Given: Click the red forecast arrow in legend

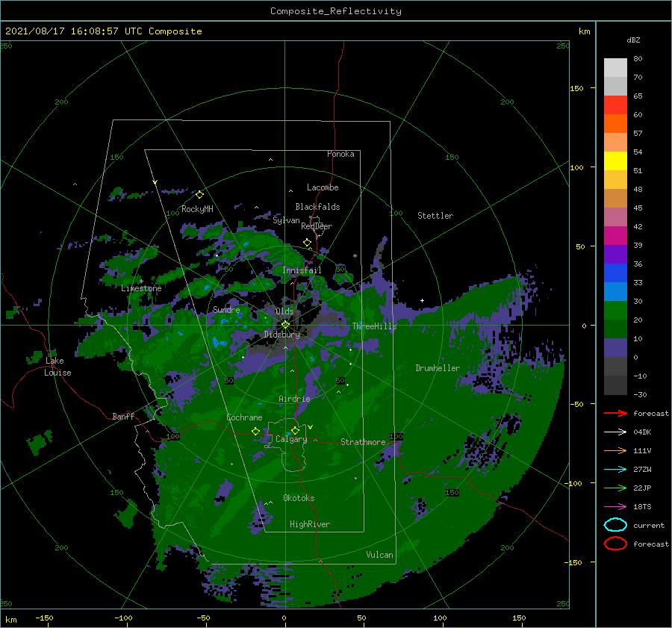Looking at the screenshot, I should [x=615, y=413].
